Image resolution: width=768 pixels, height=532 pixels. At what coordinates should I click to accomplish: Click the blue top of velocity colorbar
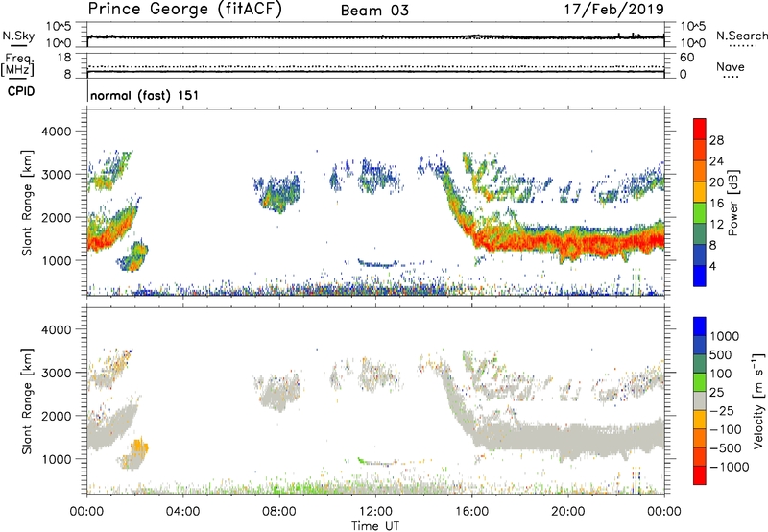click(x=700, y=326)
